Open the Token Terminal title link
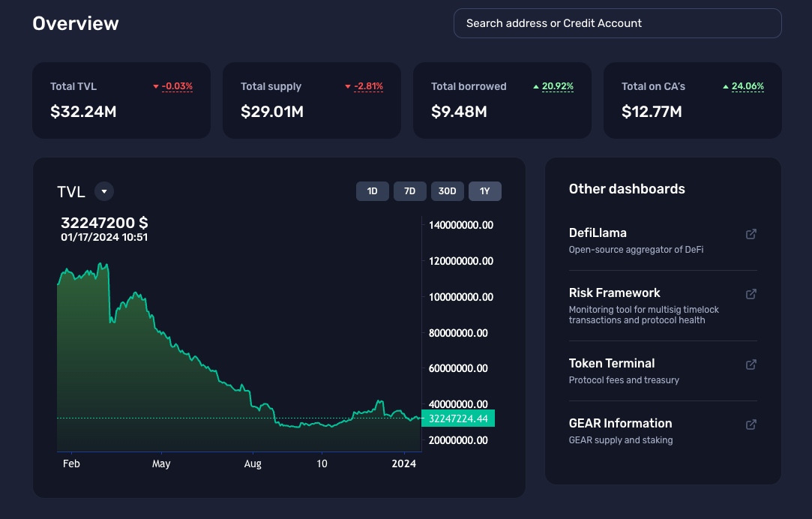Viewport: 812px width, 519px height. 611,363
